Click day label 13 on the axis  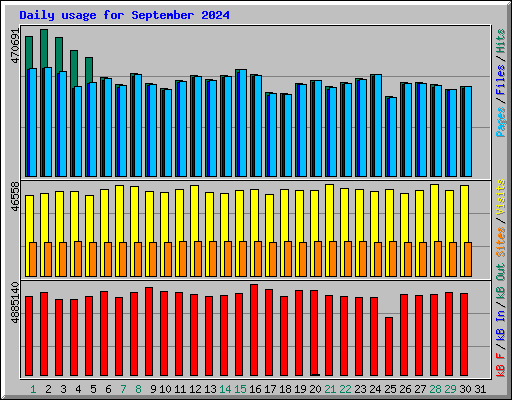210,389
